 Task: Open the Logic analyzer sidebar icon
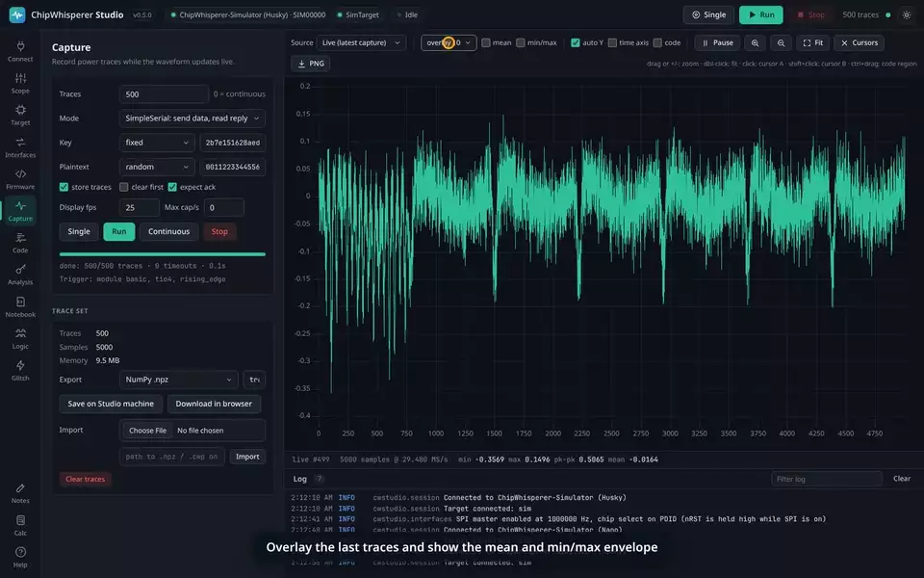click(x=20, y=338)
